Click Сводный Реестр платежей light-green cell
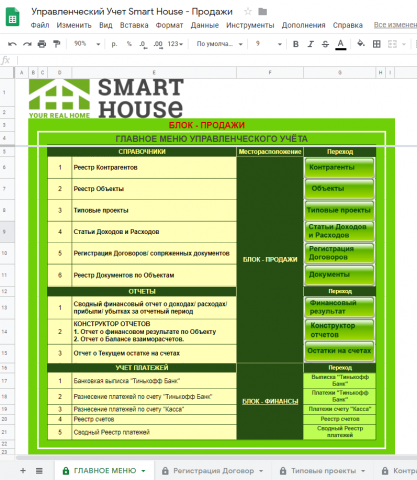This screenshot has width=417, height=480. [x=340, y=432]
